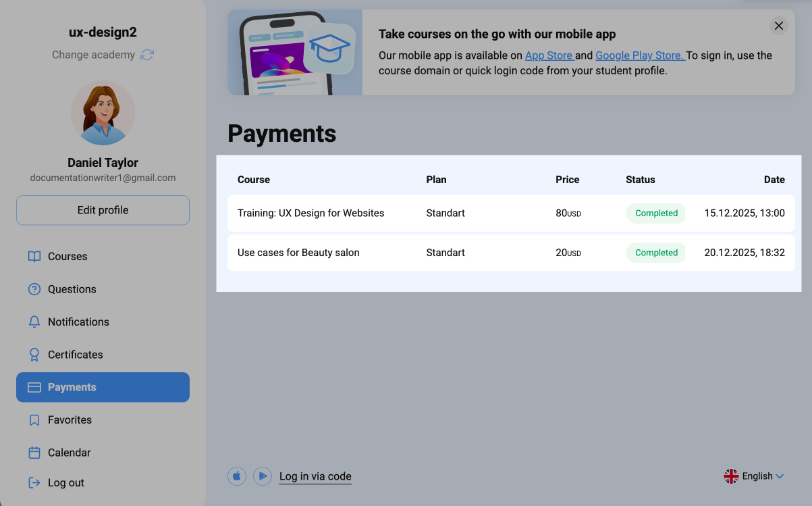Click the Change academy refresh icon

pyautogui.click(x=147, y=55)
